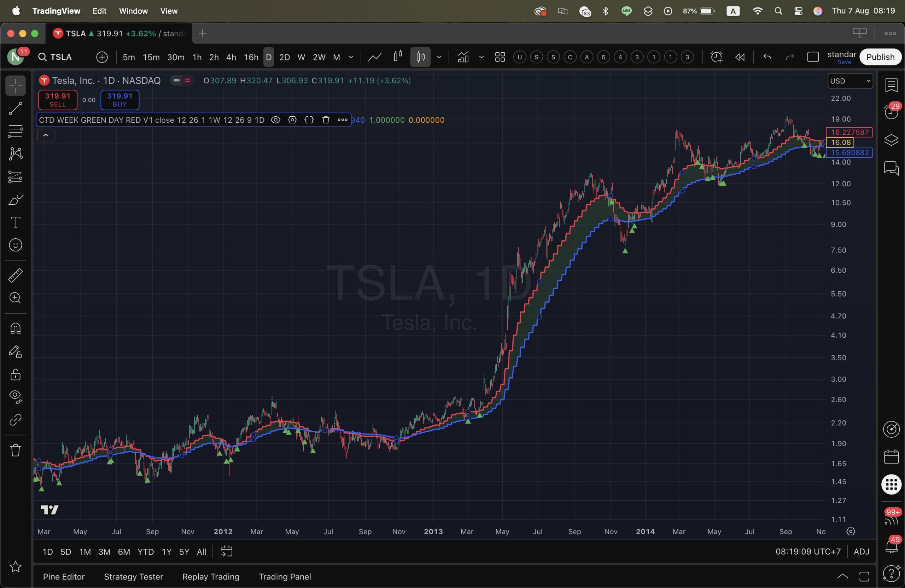Open the Pine Editor tab
Image resolution: width=905 pixels, height=588 pixels.
coord(64,577)
